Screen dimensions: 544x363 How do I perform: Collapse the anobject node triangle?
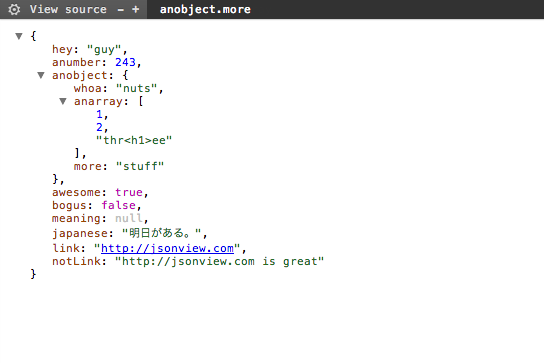(41, 75)
